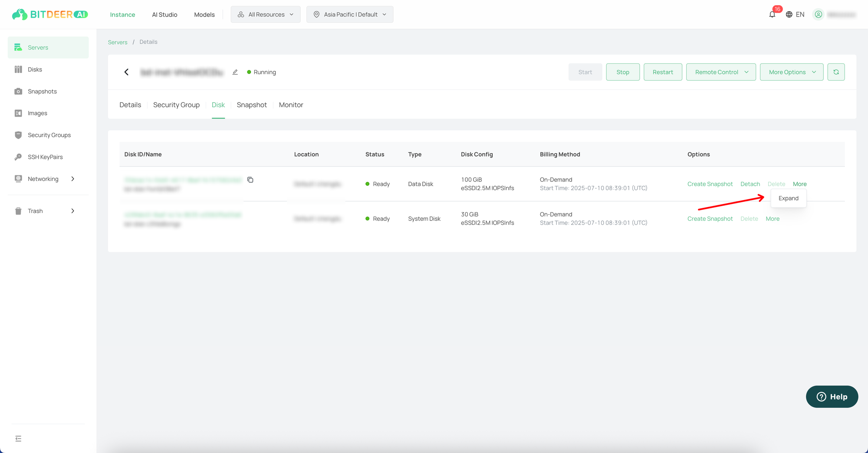Go to the Instance top menu

point(122,14)
